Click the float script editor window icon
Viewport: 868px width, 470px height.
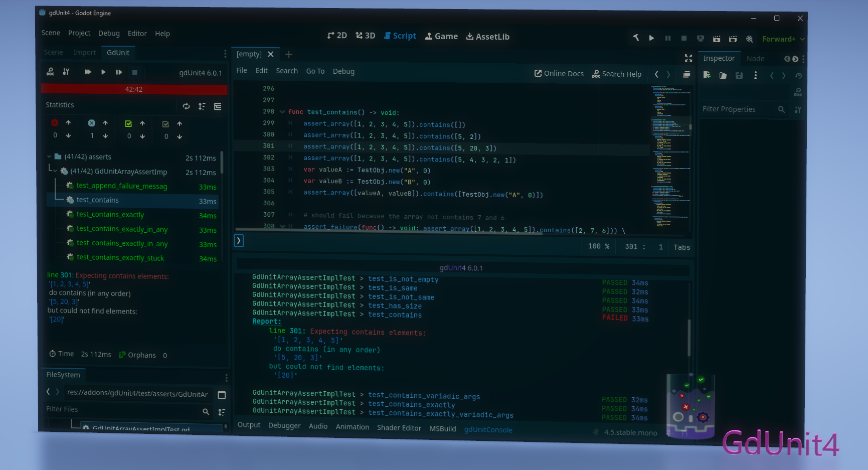point(686,75)
